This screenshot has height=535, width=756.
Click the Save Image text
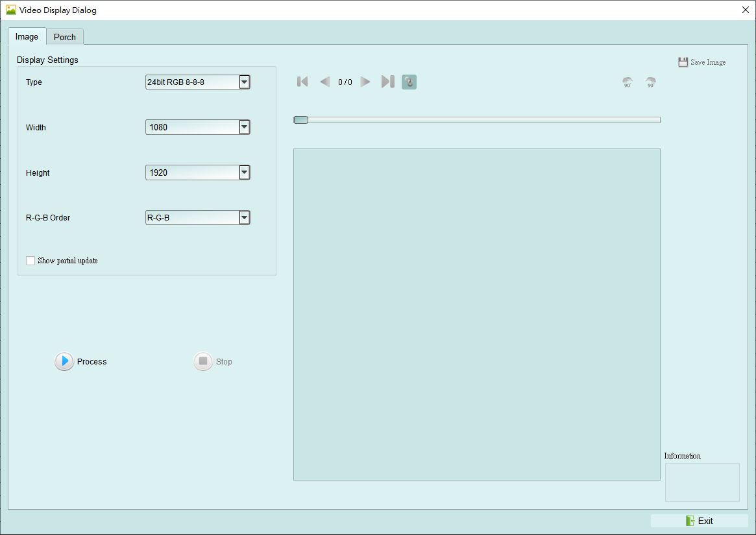tap(708, 62)
